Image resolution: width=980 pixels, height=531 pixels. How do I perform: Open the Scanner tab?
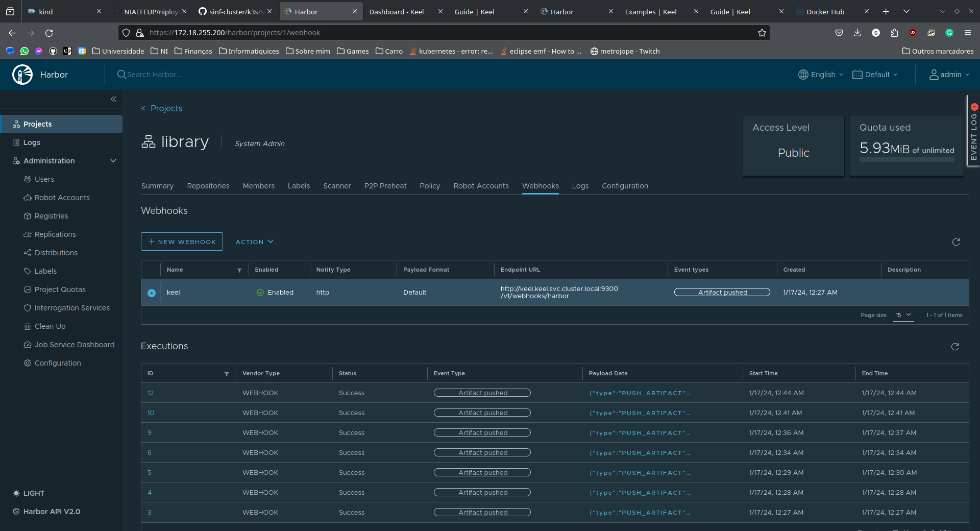(337, 186)
